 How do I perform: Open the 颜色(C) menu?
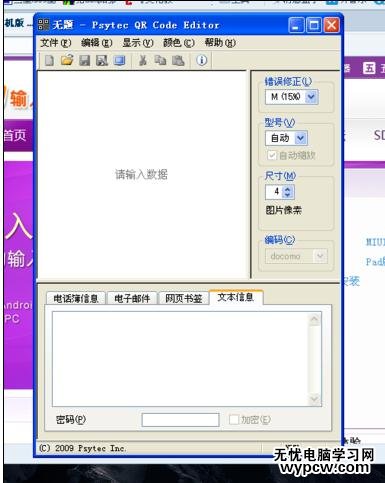(x=179, y=43)
